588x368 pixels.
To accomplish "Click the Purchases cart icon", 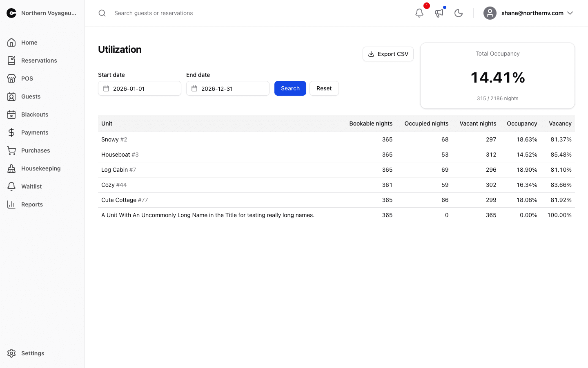I will (11, 150).
